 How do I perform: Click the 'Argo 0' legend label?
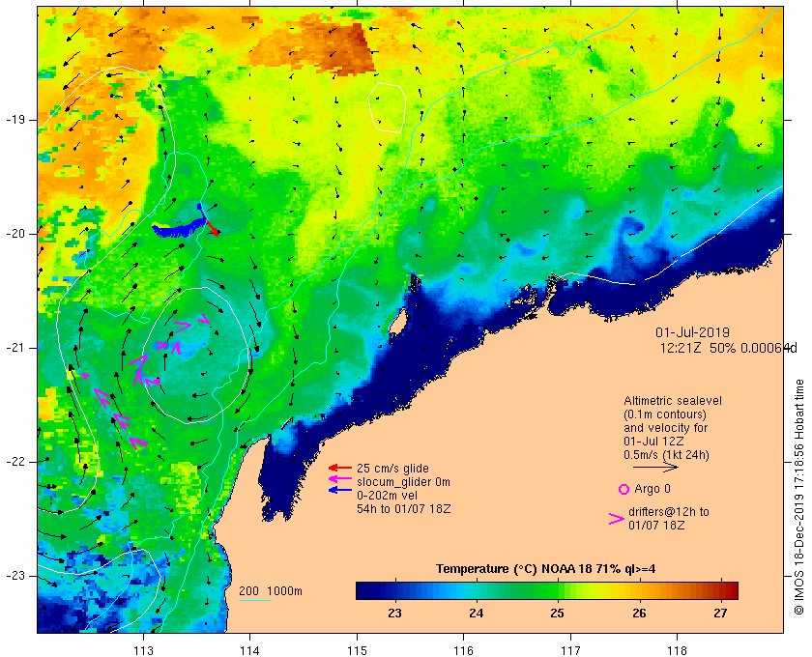652,489
